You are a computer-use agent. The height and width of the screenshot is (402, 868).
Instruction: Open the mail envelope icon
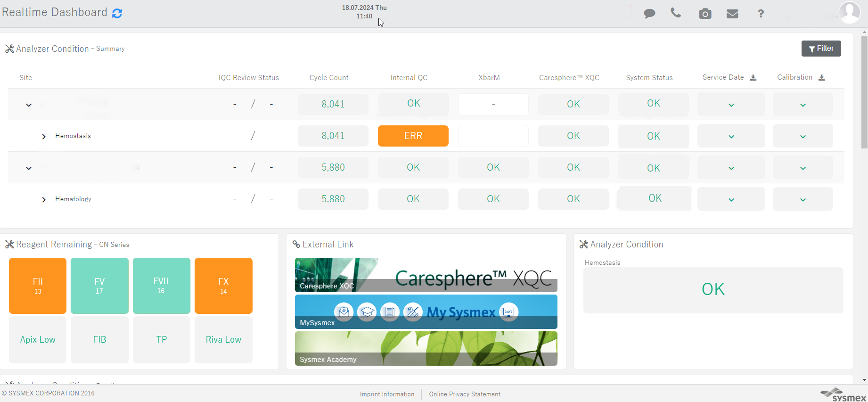coord(732,14)
